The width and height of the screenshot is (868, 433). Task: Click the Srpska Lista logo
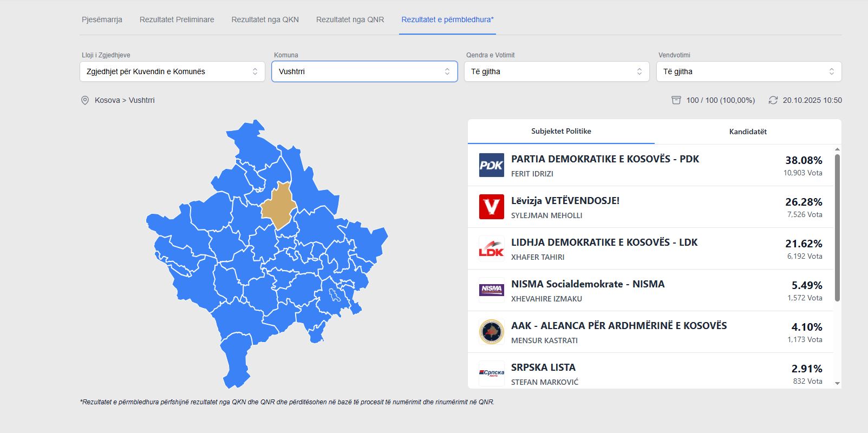[x=491, y=373]
